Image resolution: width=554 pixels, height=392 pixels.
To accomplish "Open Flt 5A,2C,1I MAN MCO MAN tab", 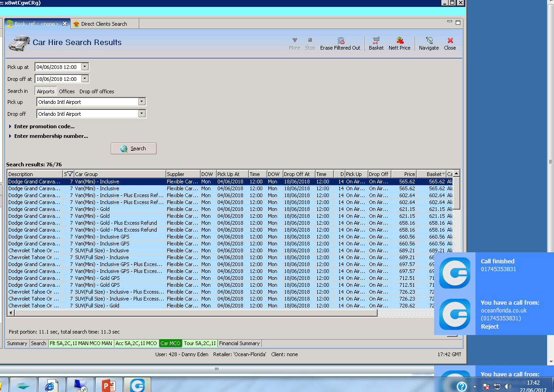I will click(81, 343).
